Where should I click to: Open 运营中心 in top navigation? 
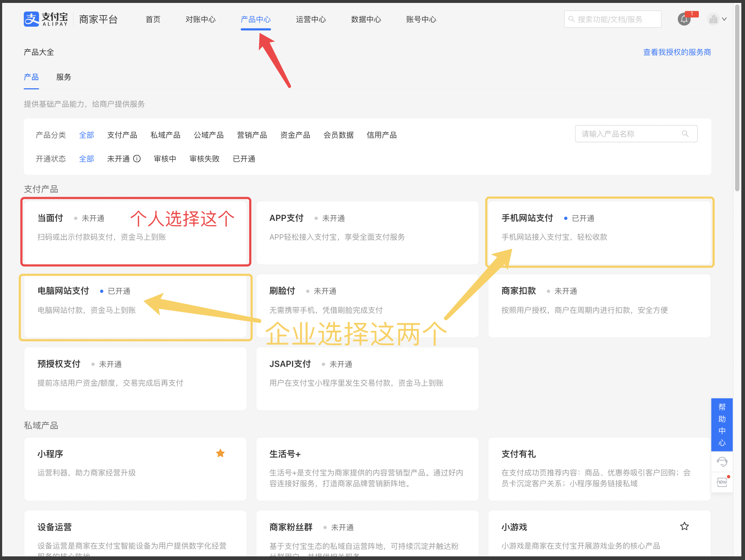311,19
